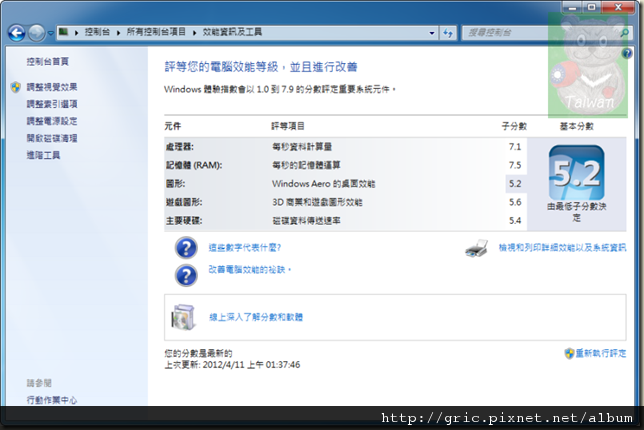Expand the arrow before 控制台 in address bar
Viewport: 644px width, 430px height.
pos(76,32)
